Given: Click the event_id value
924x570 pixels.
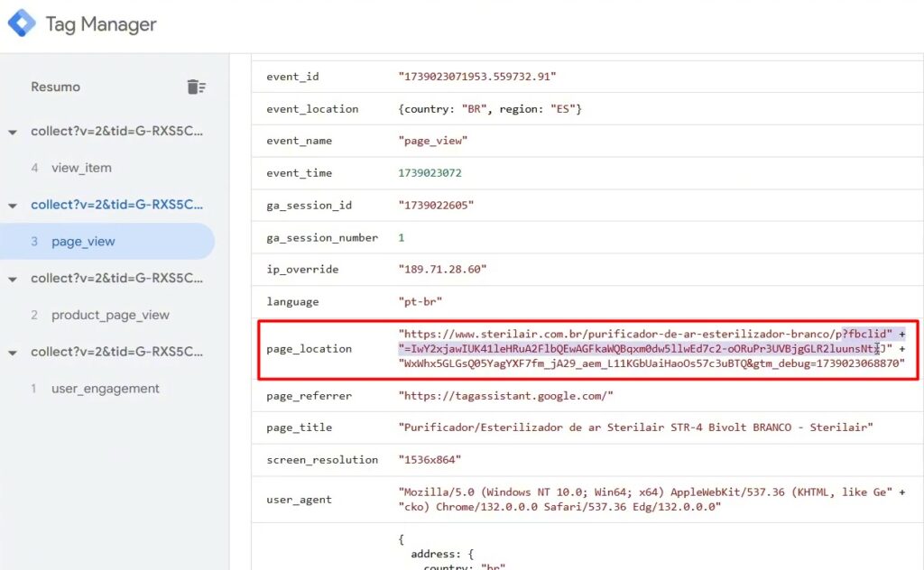Looking at the screenshot, I should point(477,77).
